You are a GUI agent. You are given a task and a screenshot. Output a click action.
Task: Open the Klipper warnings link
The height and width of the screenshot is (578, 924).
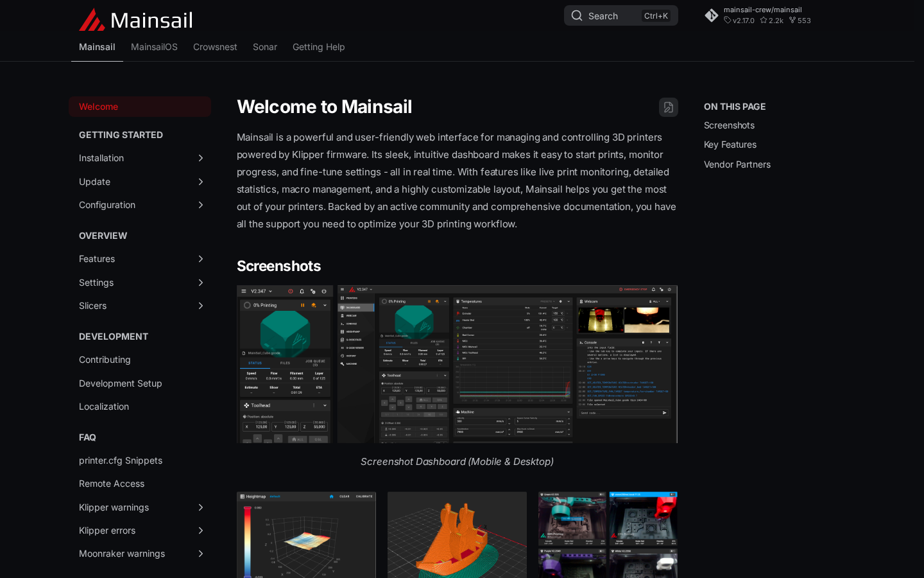[x=114, y=507]
